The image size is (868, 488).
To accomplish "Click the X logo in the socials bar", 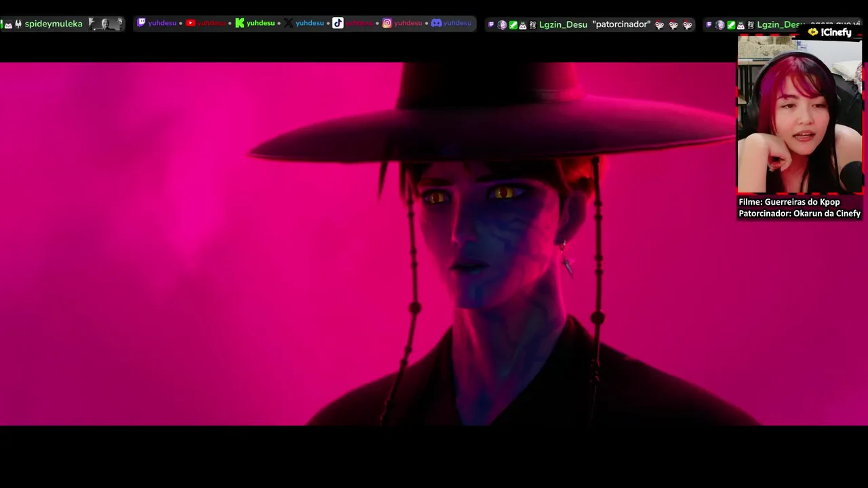I will point(288,23).
